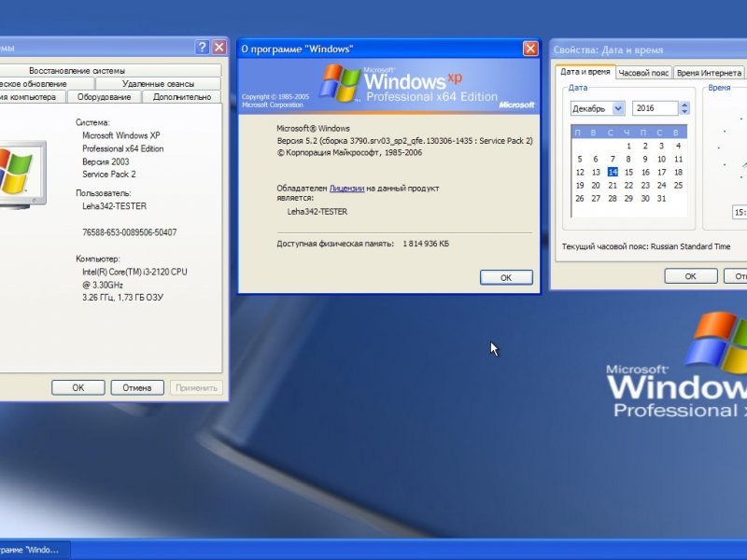747x560 pixels.
Task: Select the Оборудование tab
Action: point(104,97)
